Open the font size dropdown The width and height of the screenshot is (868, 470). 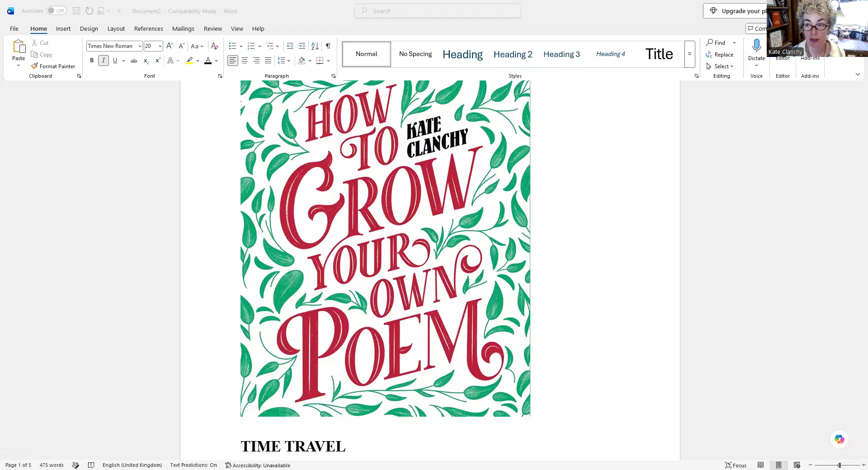(160, 46)
